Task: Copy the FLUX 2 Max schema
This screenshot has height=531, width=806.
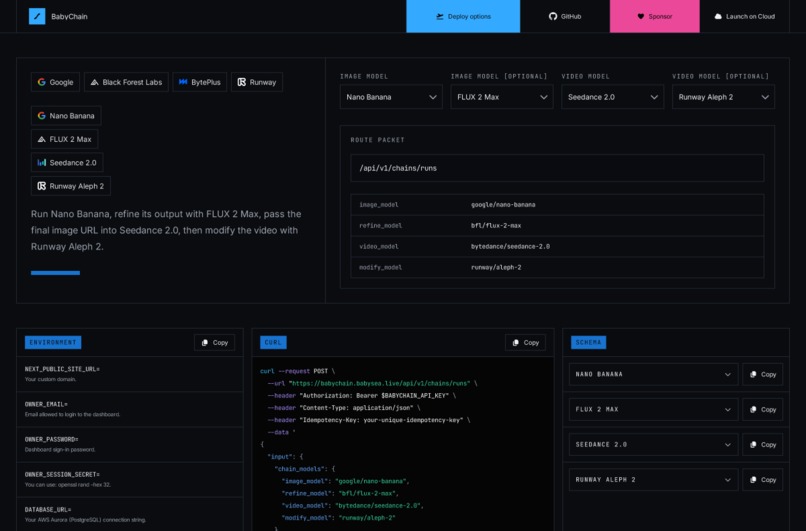Action: point(763,410)
